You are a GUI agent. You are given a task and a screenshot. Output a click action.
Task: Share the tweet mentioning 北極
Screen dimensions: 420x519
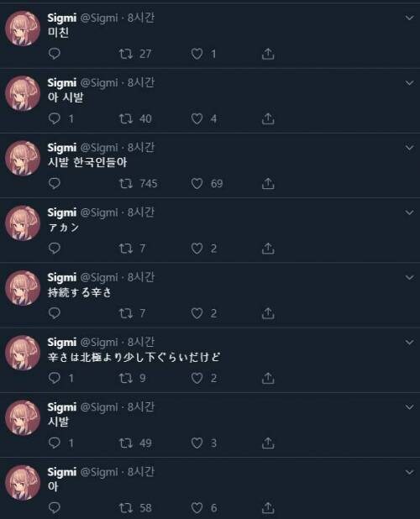point(268,378)
